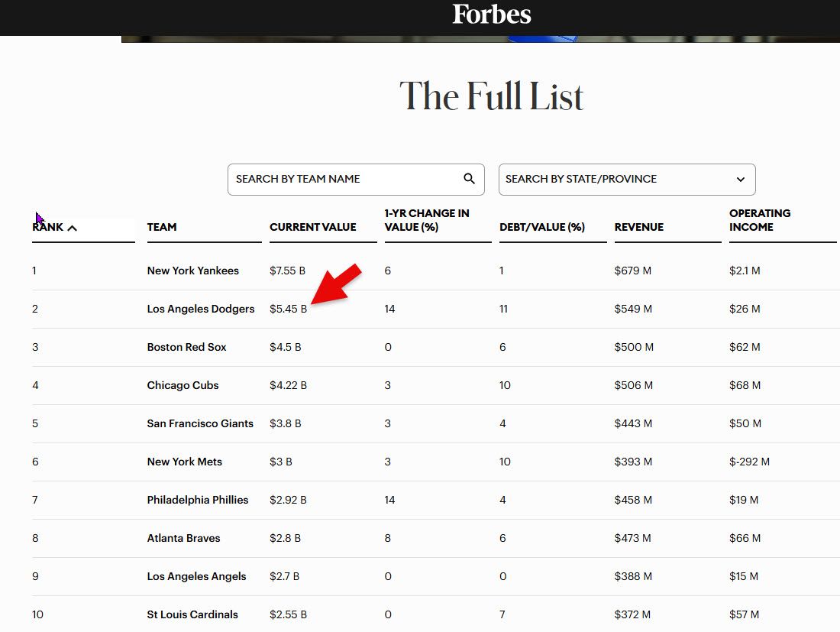Open the Chicago Cubs team entry
The height and width of the screenshot is (632, 840).
pyautogui.click(x=183, y=385)
